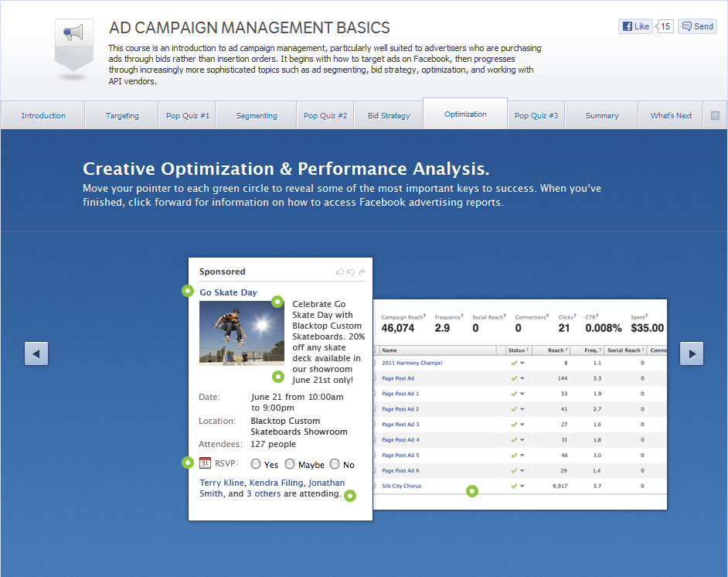Screen dimensions: 728x577
Task: Click green check status for Page Post Ad 3
Action: (514, 425)
